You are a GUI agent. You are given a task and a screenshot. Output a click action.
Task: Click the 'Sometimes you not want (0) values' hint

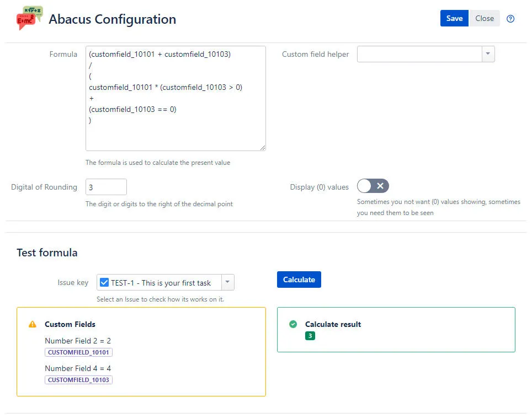438,207
